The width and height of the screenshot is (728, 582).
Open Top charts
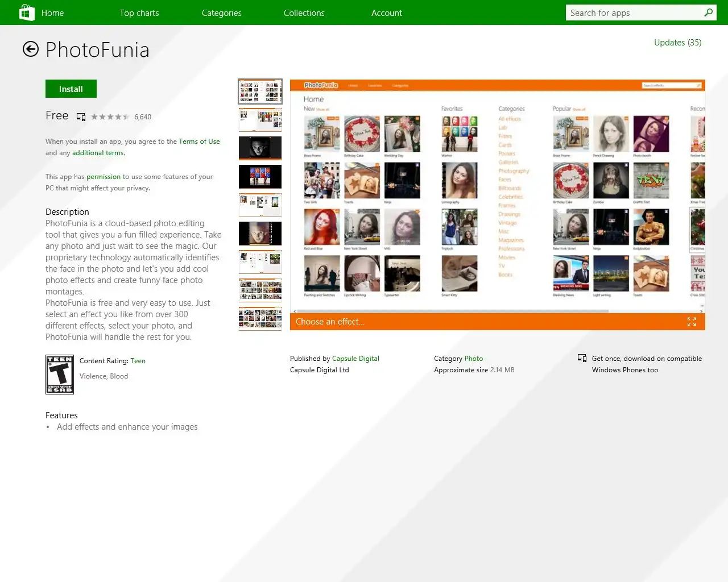[139, 13]
